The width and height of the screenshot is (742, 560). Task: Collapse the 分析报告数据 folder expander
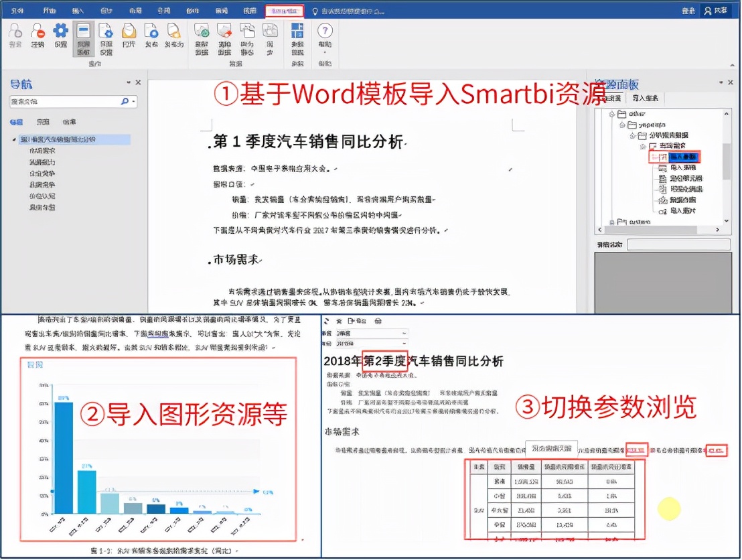coord(633,136)
